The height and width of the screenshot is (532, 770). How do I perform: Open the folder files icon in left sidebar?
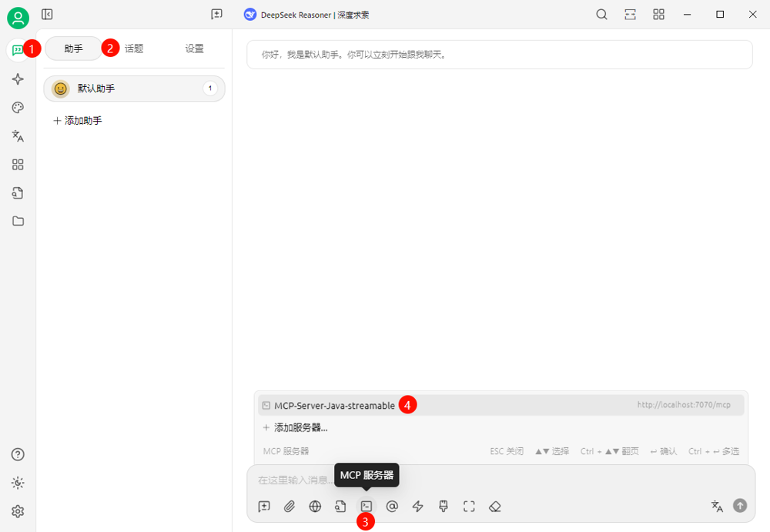point(18,221)
